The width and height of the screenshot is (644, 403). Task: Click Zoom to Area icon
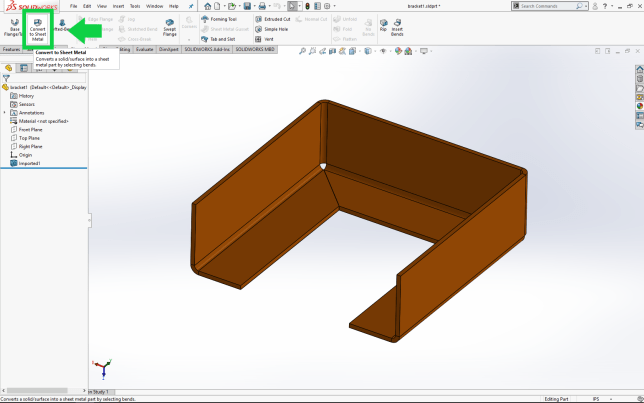(x=313, y=51)
